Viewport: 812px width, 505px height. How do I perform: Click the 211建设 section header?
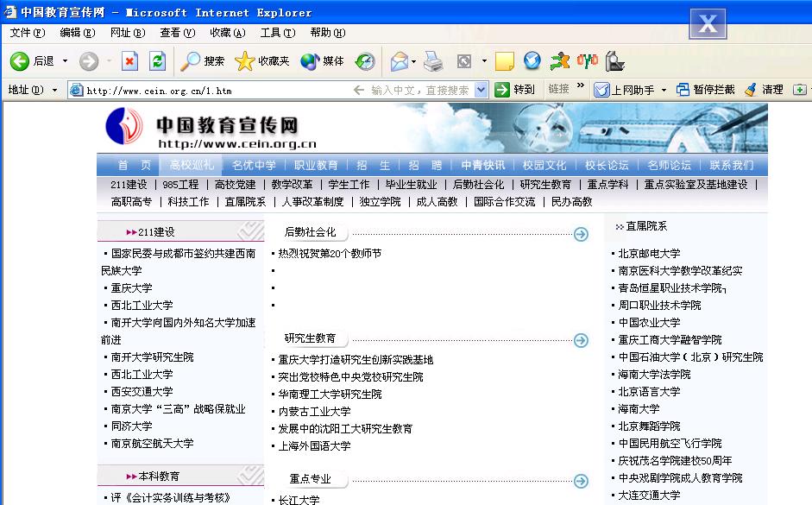tap(156, 232)
